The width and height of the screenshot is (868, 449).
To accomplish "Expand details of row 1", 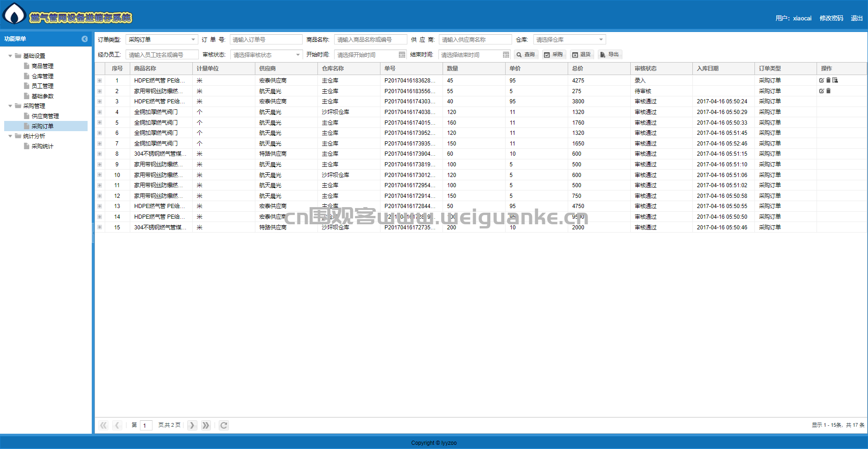I will tap(100, 81).
